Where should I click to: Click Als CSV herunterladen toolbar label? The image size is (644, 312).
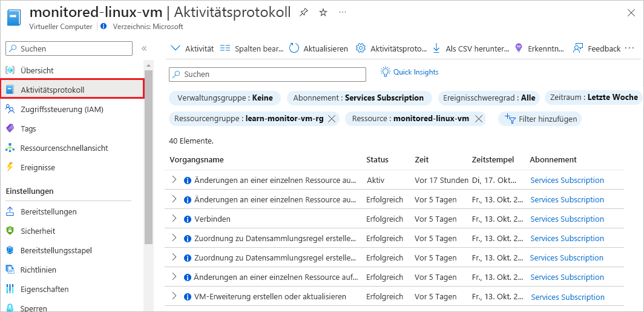pos(477,48)
